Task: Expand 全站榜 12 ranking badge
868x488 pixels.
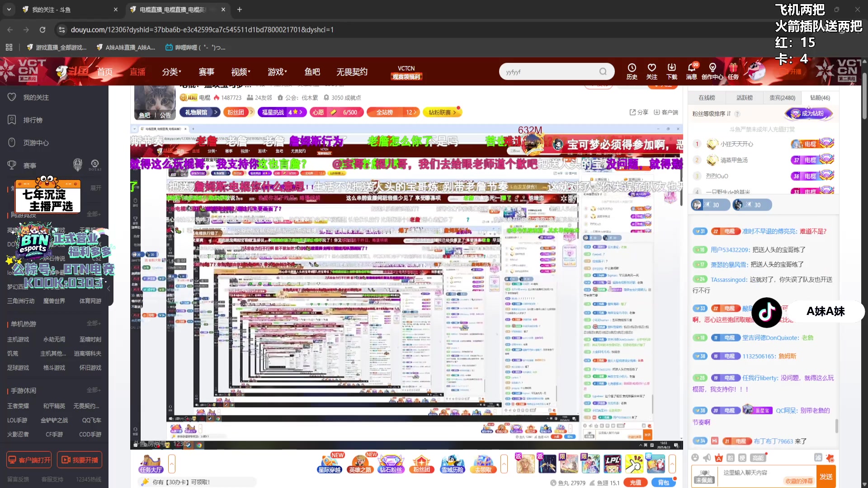Action: [x=393, y=112]
